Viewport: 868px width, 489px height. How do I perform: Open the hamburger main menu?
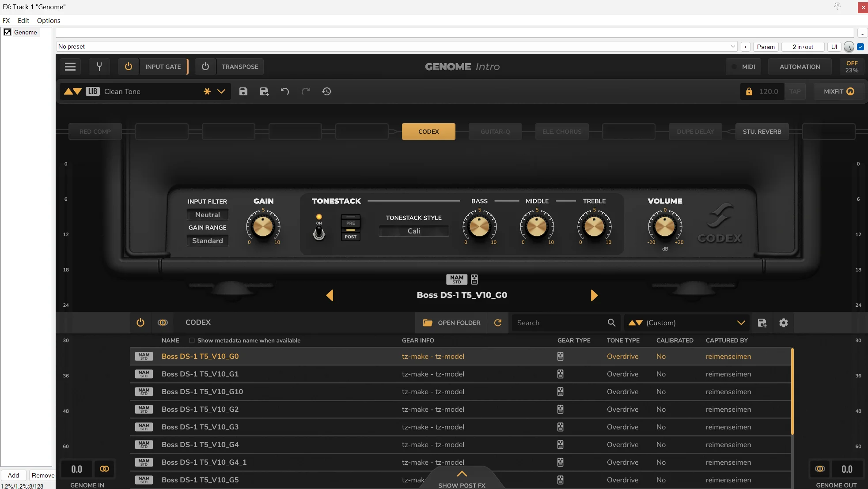point(70,67)
